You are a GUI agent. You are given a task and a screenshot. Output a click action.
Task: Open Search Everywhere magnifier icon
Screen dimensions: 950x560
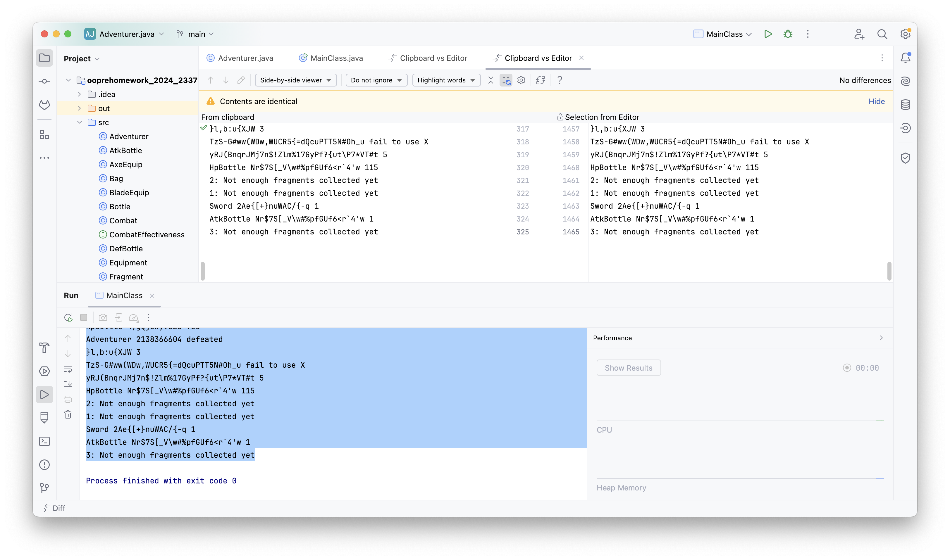pyautogui.click(x=882, y=34)
